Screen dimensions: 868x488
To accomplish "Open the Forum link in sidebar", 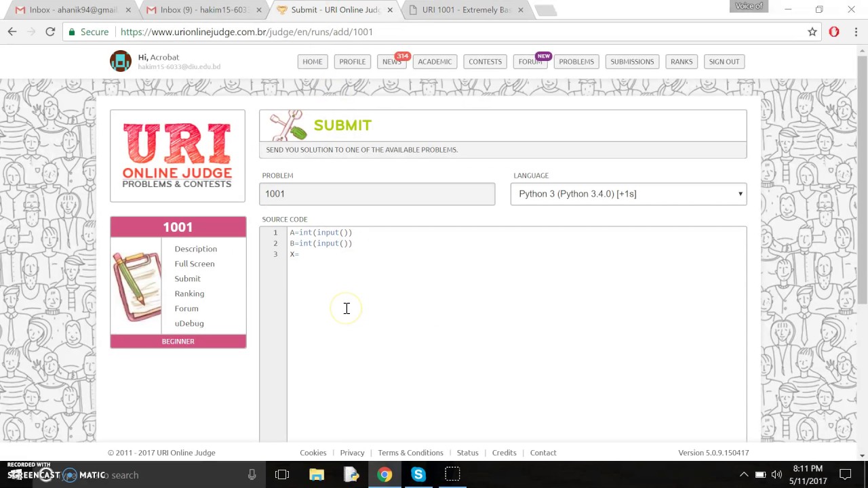I will click(186, 308).
